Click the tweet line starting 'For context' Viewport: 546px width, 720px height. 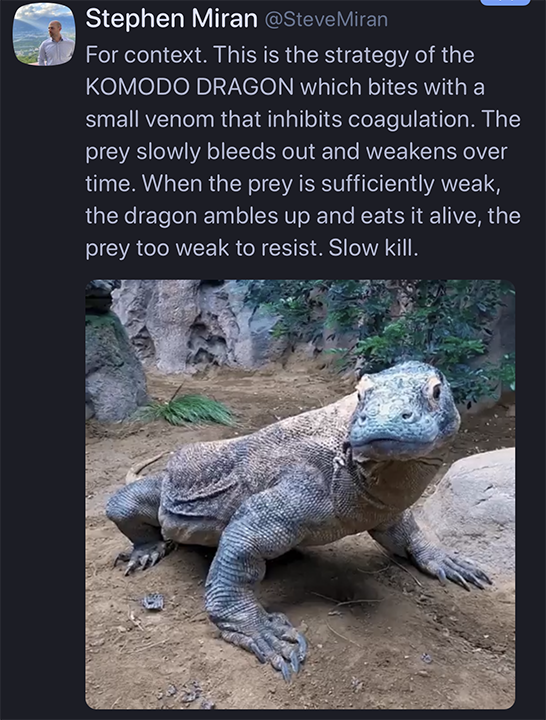point(280,55)
